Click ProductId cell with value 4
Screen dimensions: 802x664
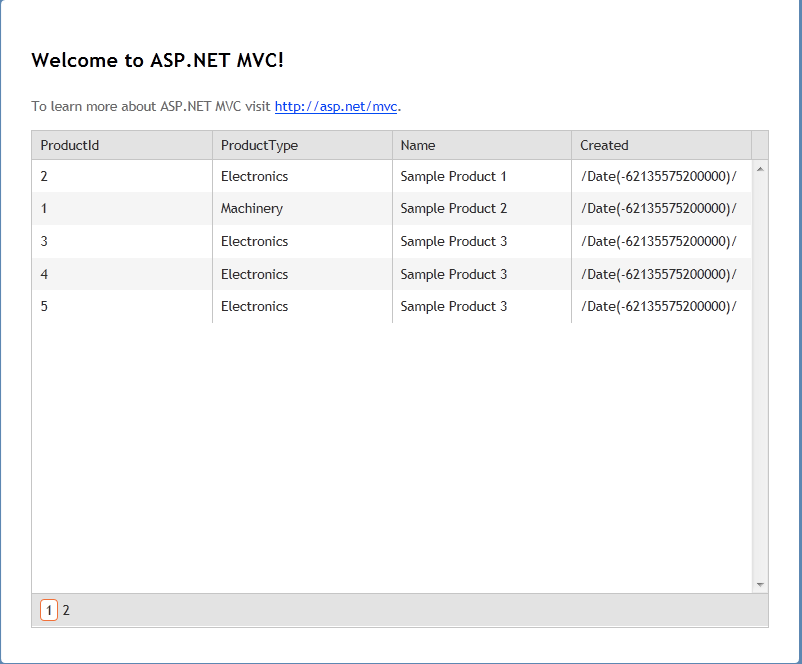pos(44,274)
